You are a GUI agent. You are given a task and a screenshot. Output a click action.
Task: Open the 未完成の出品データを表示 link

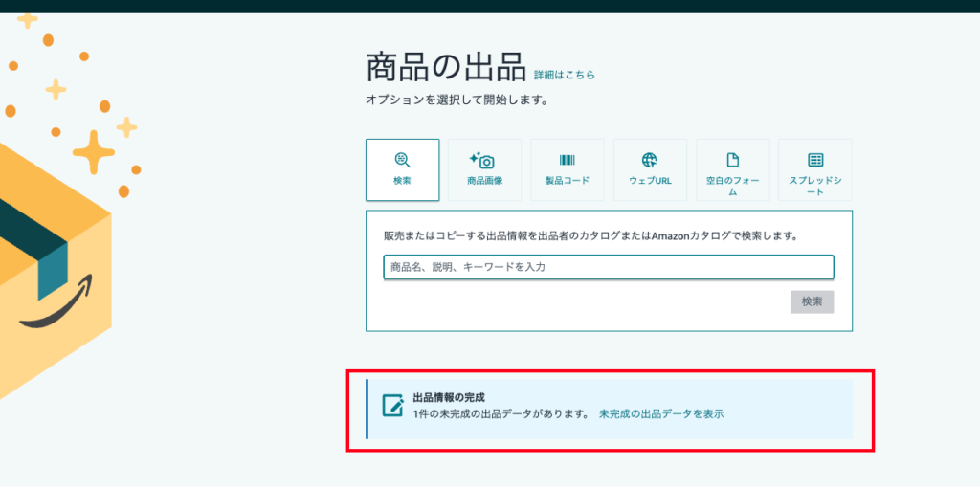[x=660, y=414]
